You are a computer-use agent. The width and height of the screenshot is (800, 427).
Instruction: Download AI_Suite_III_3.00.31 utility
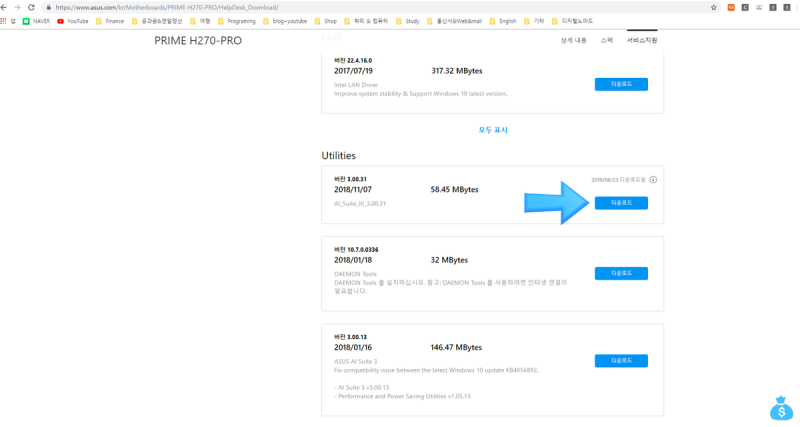pos(621,203)
